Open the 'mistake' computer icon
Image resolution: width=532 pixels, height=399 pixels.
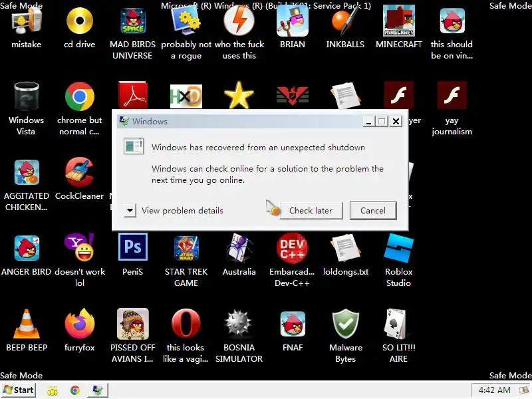(26, 22)
